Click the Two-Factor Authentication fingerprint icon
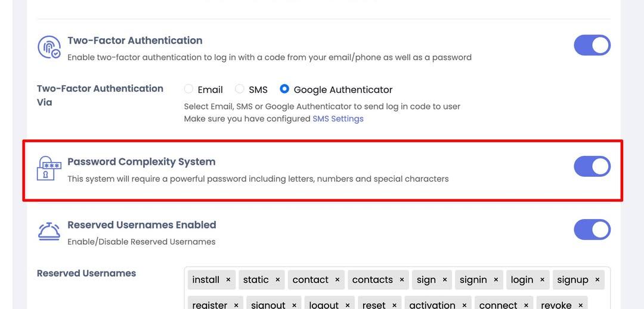Viewport: 644px width, 309px height. (x=49, y=47)
